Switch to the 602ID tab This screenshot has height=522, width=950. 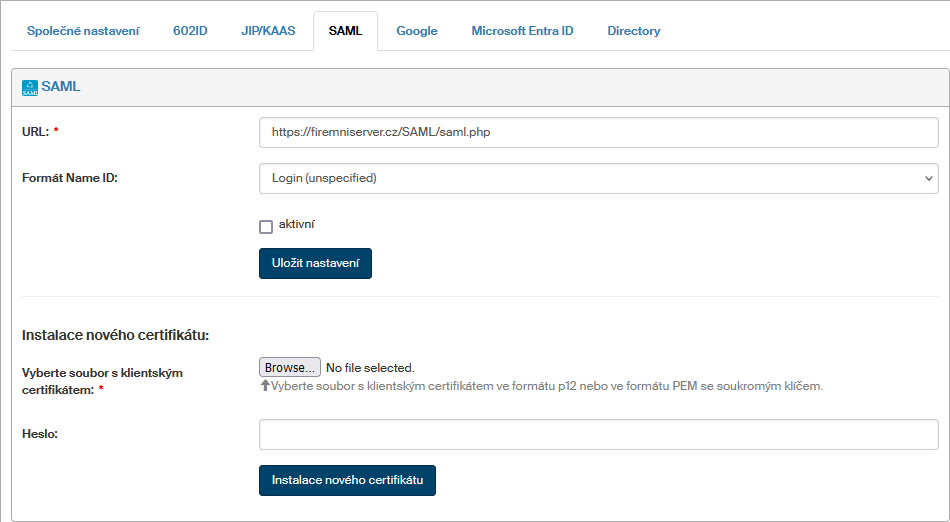[x=190, y=31]
